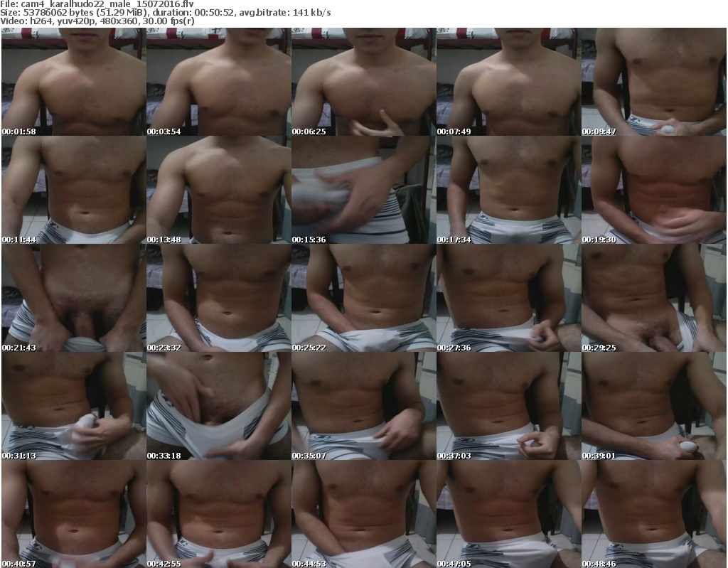Click the Video codec h264 info line
728x568 pixels.
coord(97,21)
